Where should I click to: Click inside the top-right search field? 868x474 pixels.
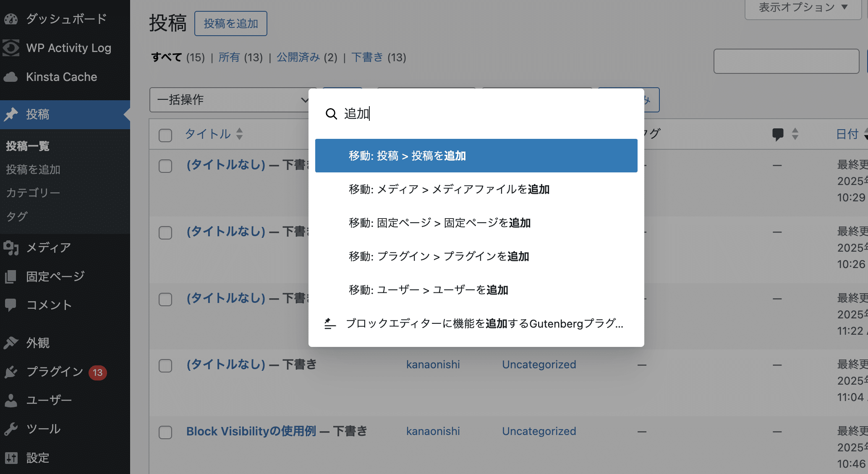(786, 61)
